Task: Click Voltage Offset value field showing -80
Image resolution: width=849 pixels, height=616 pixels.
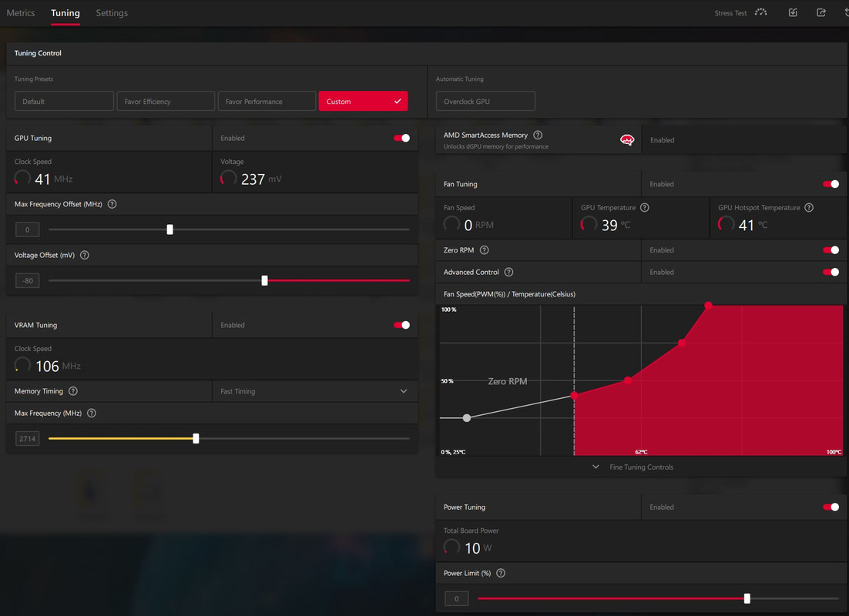Action: pyautogui.click(x=27, y=280)
